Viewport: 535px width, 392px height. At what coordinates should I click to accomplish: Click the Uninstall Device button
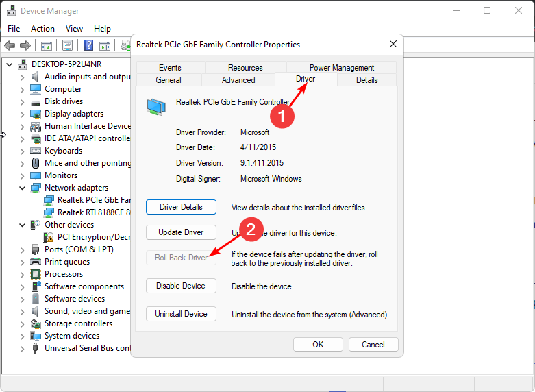click(x=181, y=314)
